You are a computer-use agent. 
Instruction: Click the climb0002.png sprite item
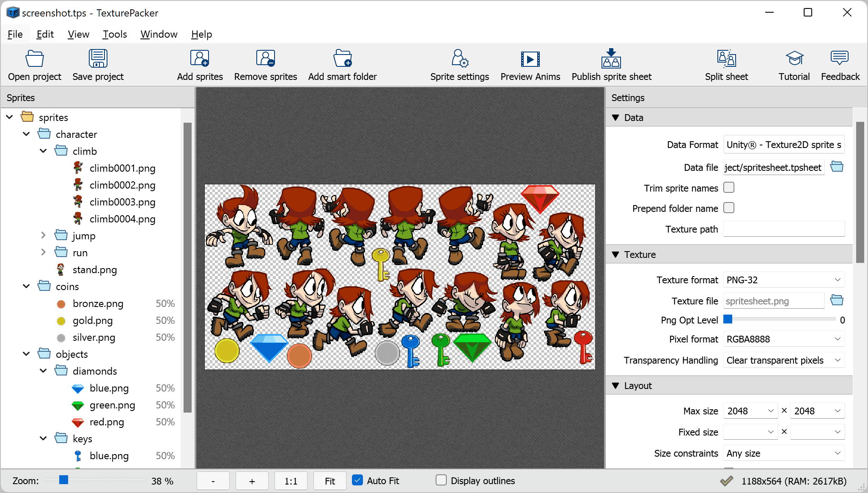123,185
